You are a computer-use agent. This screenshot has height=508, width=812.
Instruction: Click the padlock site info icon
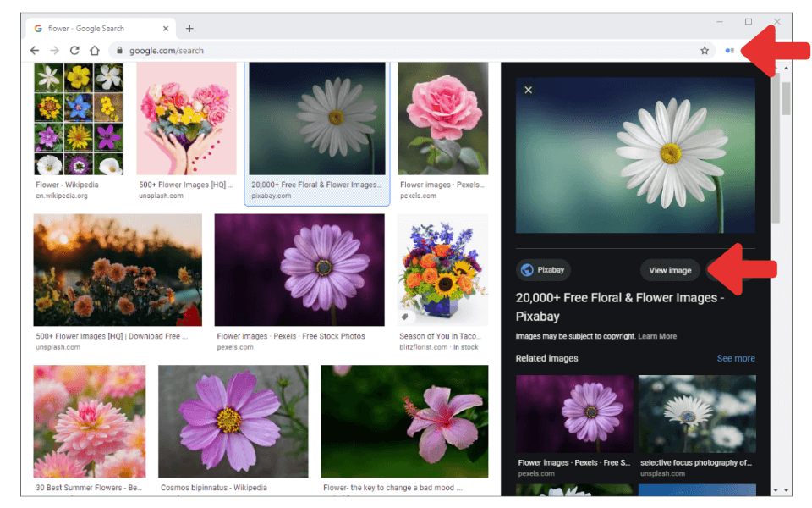(x=119, y=50)
